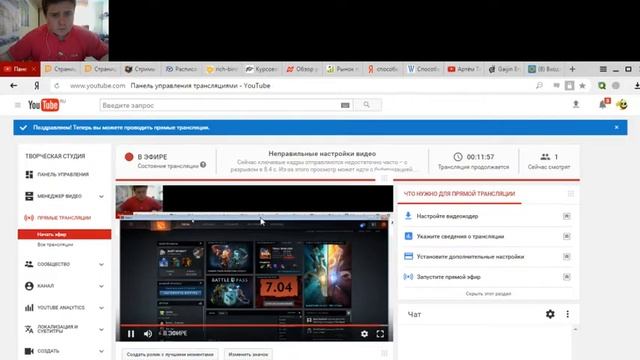Go back with the browser back arrow
Screen dimensions: 640x360
[x=13, y=86]
